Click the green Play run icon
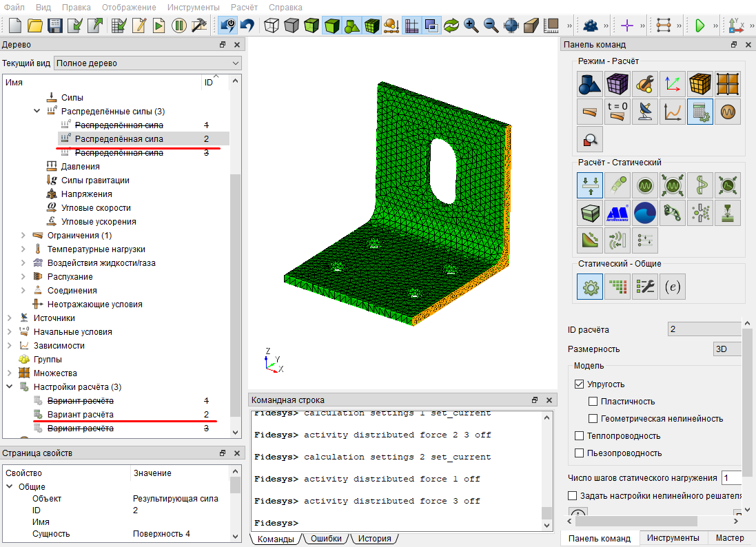This screenshot has height=547, width=756. (699, 25)
